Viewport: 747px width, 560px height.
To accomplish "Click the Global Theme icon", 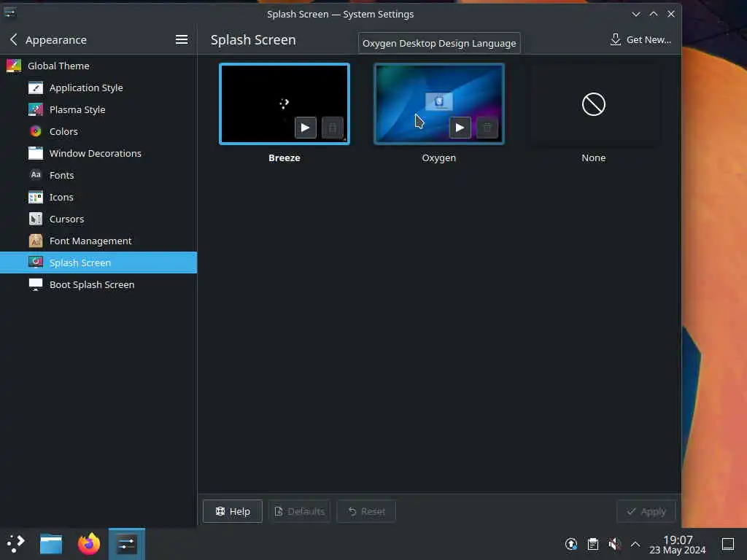I will click(x=14, y=66).
